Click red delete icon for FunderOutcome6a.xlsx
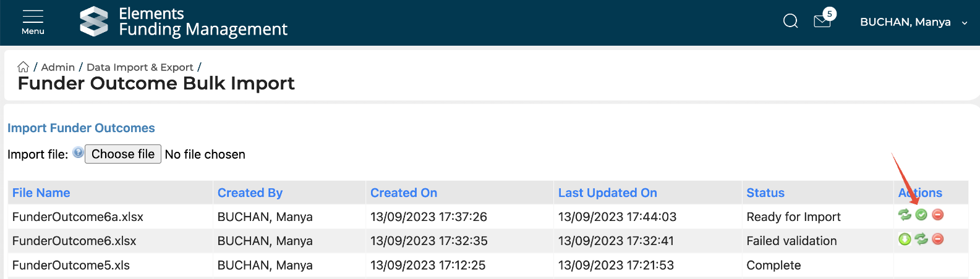Screen dimensions: 980x279 pos(938,215)
